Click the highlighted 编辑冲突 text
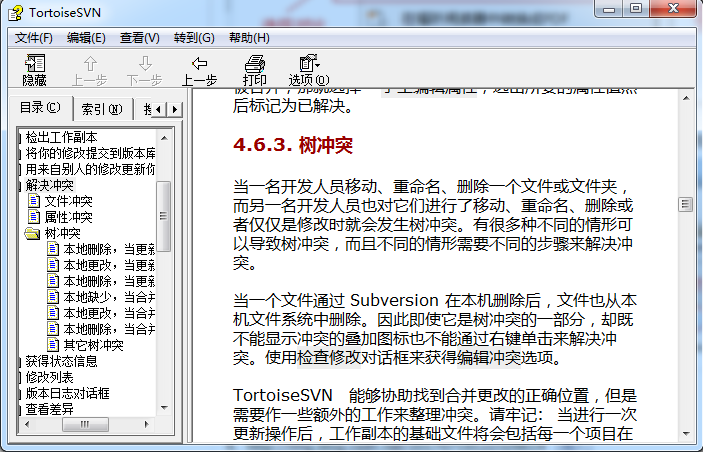The width and height of the screenshot is (703, 452). pos(489,358)
